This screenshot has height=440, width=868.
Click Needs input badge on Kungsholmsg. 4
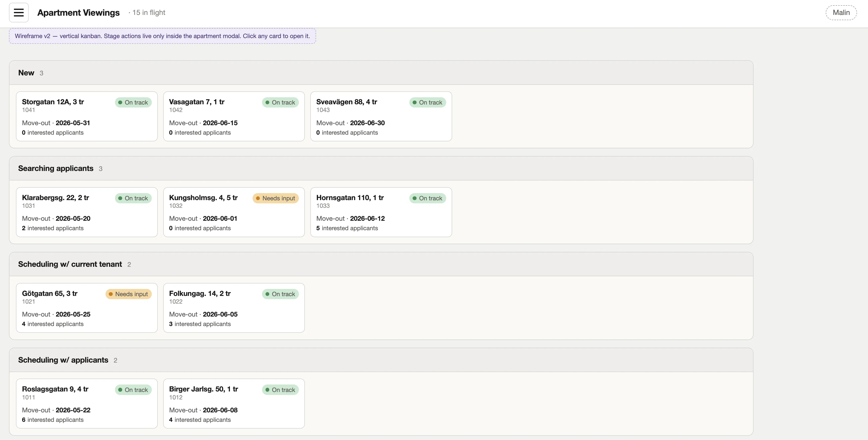point(275,198)
